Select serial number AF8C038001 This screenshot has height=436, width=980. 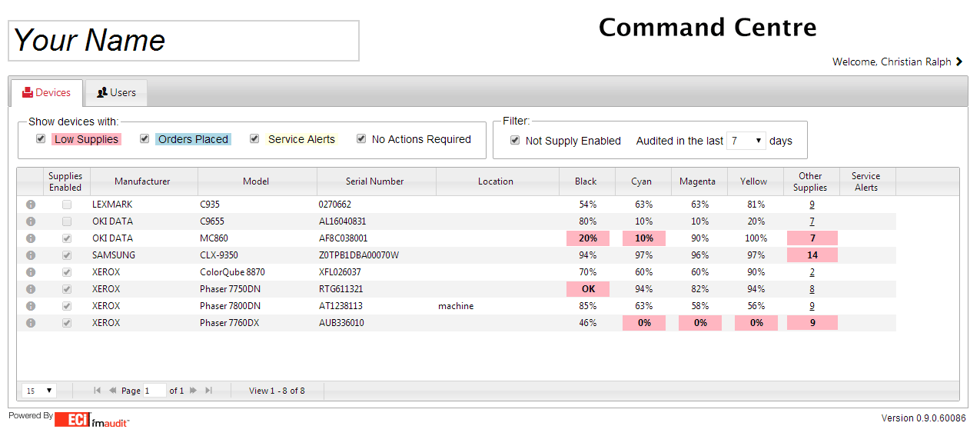pos(343,238)
